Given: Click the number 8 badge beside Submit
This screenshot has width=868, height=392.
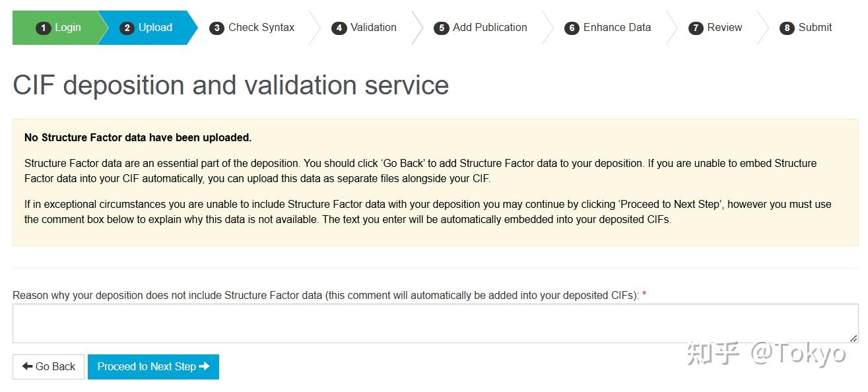Looking at the screenshot, I should click(x=787, y=28).
